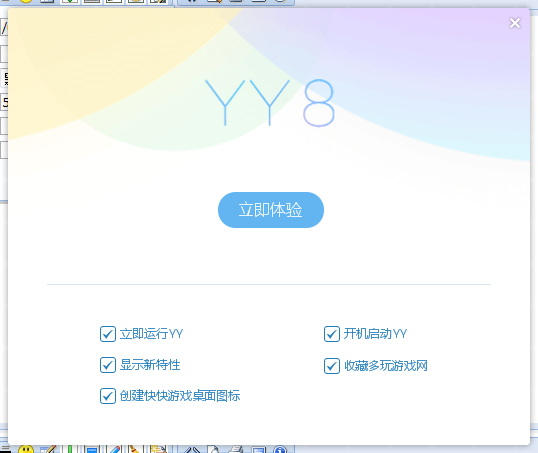Click the 立即体验 button

point(271,210)
